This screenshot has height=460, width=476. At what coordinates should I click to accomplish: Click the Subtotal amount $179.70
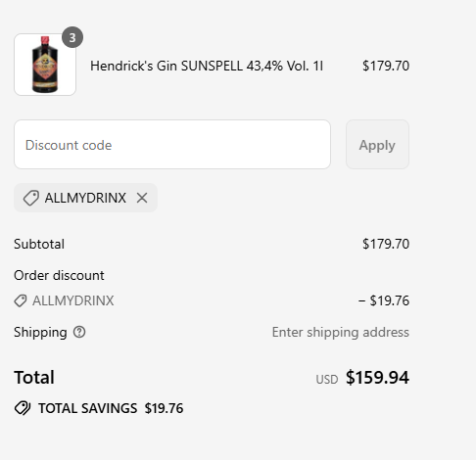[x=386, y=244]
